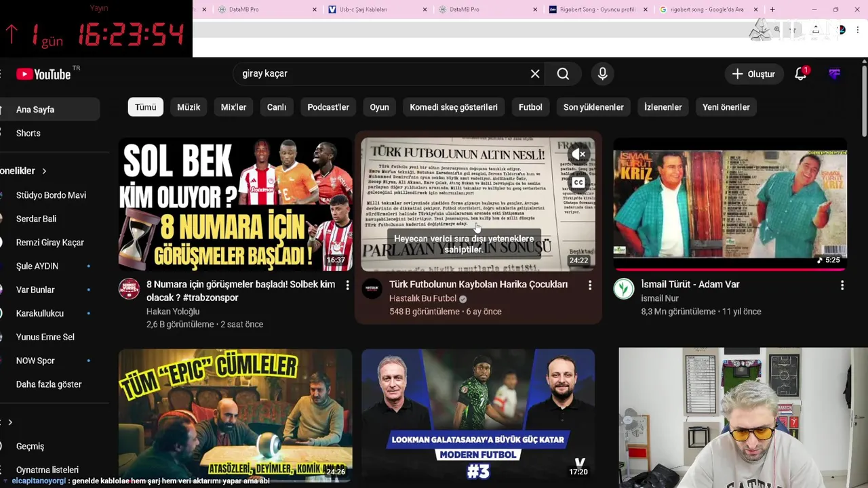868x488 pixels.
Task: Switch to rigobert song Google tab
Action: click(x=708, y=9)
